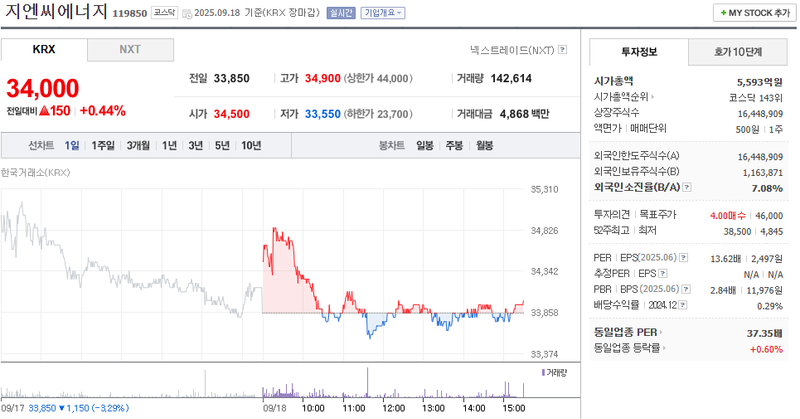The width and height of the screenshot is (800, 419).
Task: Switch to the KRX tab
Action: coord(44,50)
